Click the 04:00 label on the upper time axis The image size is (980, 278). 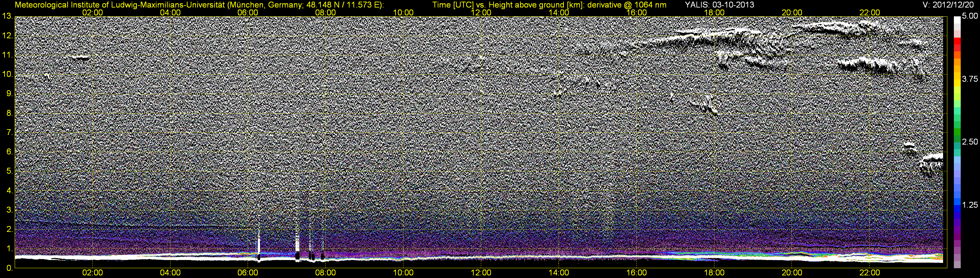pos(170,12)
